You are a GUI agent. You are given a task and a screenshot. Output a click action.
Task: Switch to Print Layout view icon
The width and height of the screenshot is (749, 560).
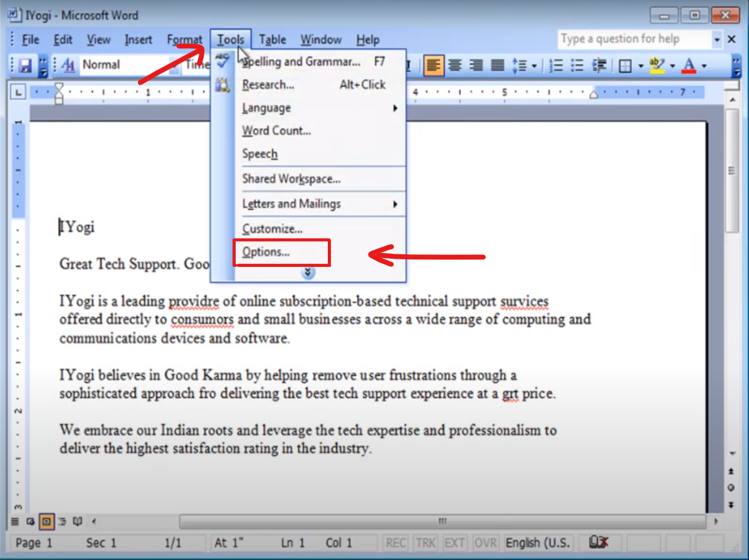pos(46,521)
